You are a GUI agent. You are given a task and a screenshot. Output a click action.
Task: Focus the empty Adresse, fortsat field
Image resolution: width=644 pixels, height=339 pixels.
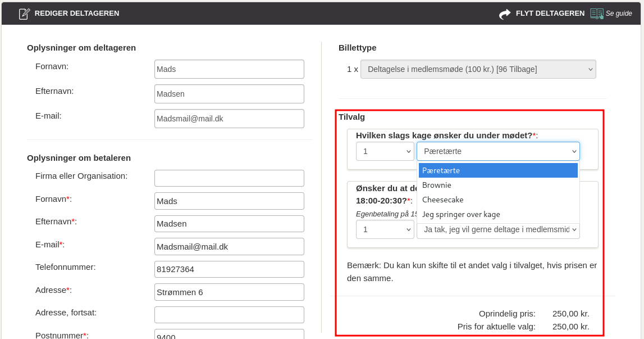(x=229, y=315)
